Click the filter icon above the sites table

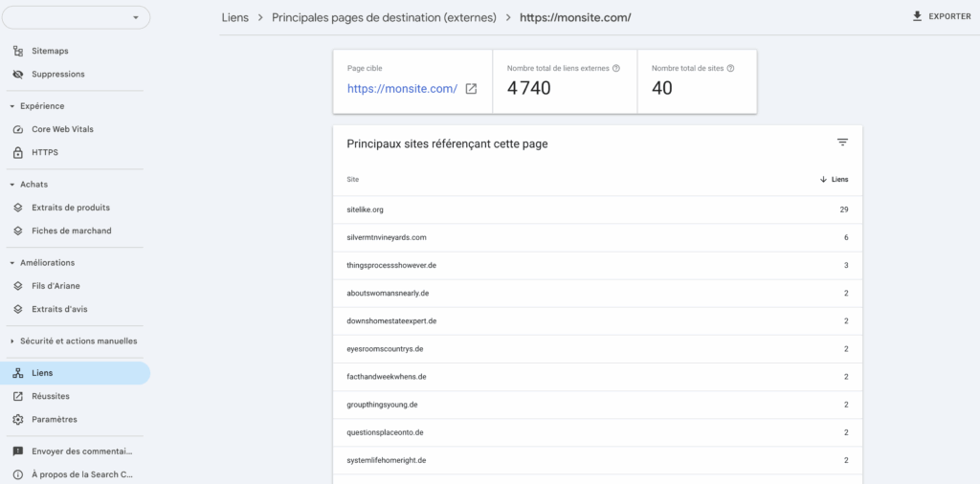pos(842,143)
